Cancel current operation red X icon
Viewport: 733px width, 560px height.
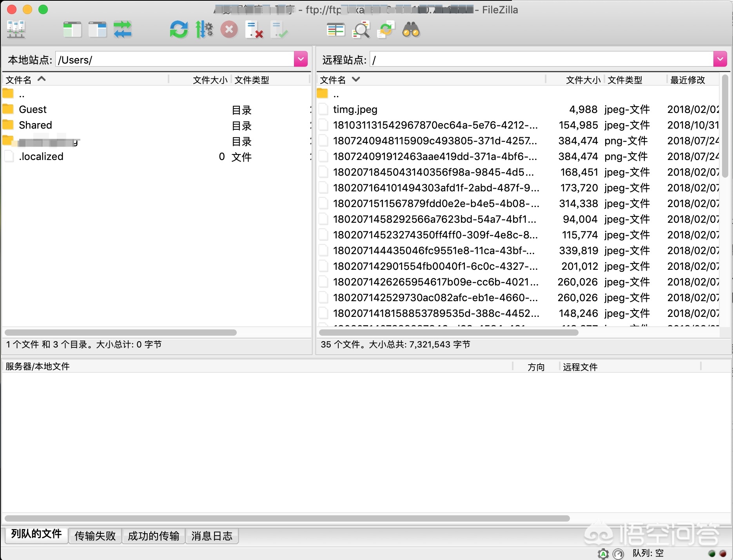[229, 30]
